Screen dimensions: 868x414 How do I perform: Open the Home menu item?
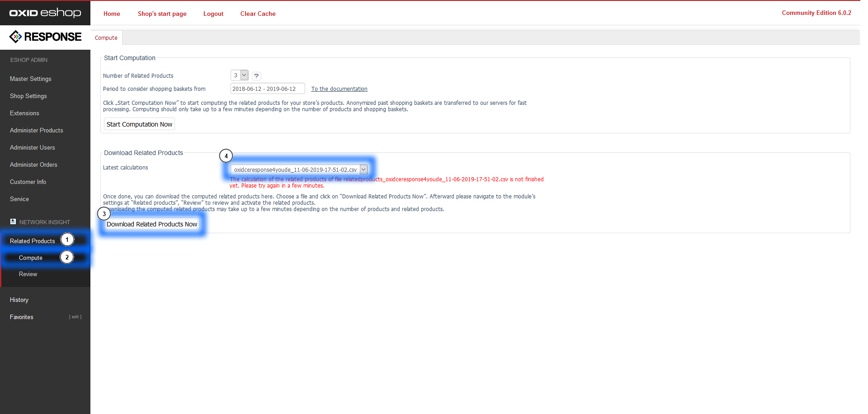112,14
